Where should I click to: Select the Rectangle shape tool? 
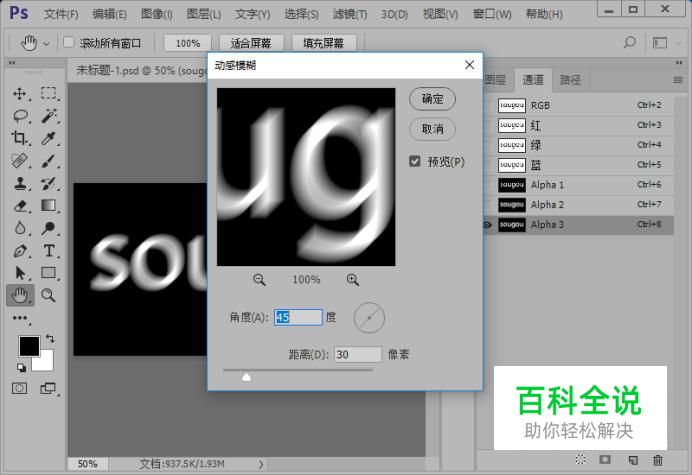pyautogui.click(x=49, y=273)
